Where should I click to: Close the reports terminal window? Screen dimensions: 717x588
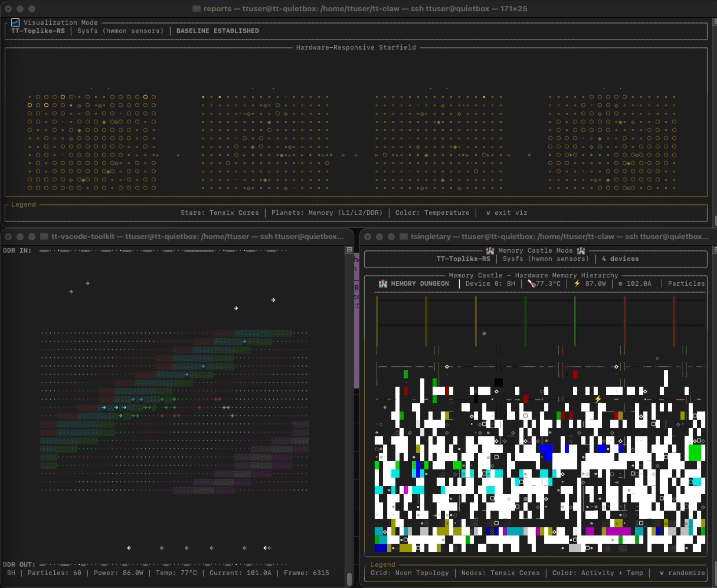[8, 9]
